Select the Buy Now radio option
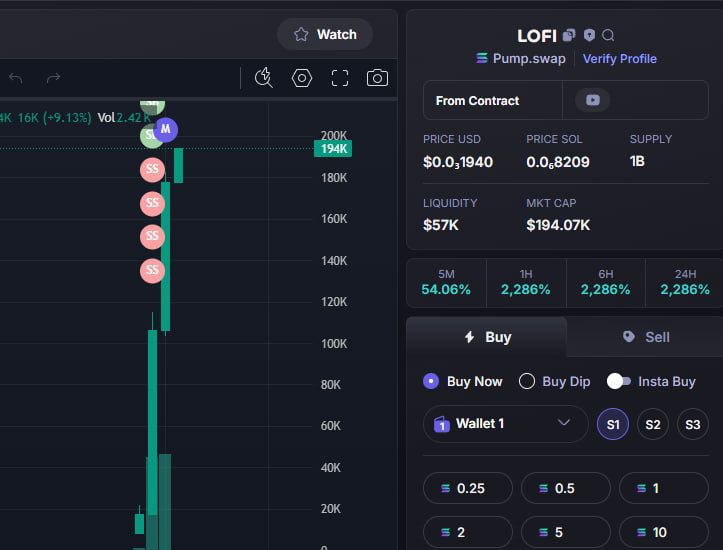The width and height of the screenshot is (723, 550). [462, 381]
